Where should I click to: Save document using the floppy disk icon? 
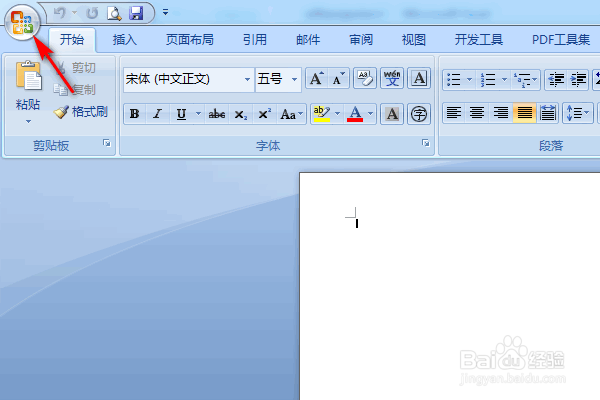[x=136, y=13]
